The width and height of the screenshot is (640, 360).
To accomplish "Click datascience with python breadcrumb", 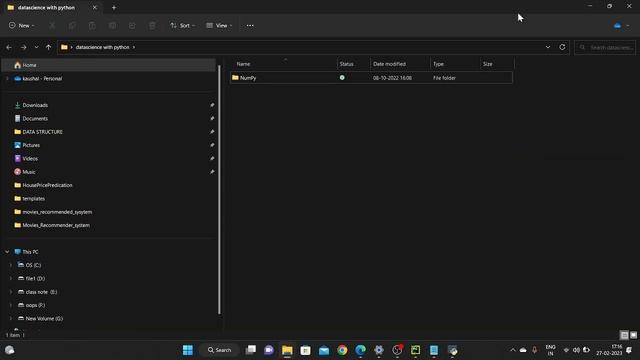I will (102, 47).
